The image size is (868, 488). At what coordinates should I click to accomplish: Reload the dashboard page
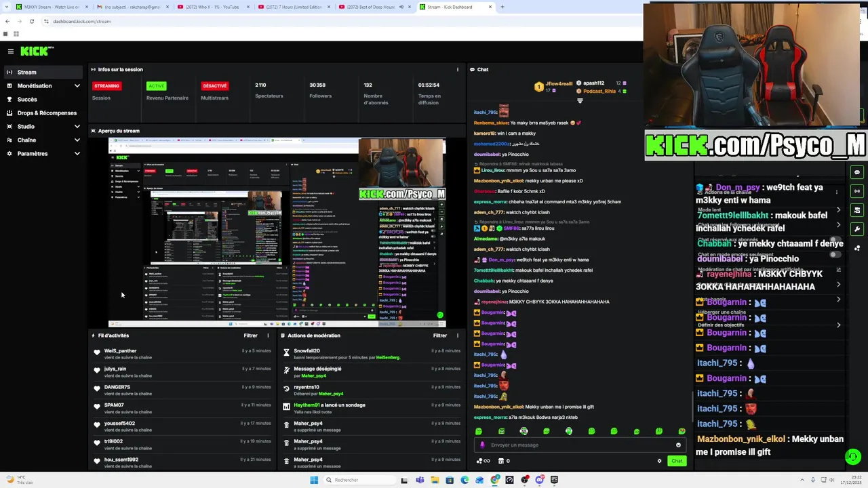click(31, 21)
